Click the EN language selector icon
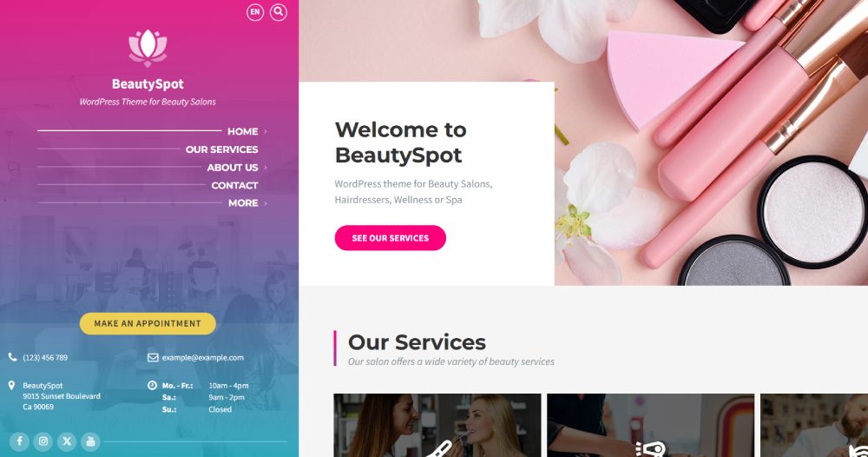 tap(255, 11)
